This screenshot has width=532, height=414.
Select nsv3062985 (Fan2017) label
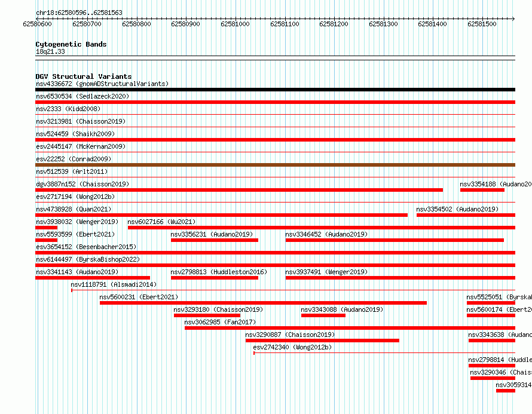point(220,322)
